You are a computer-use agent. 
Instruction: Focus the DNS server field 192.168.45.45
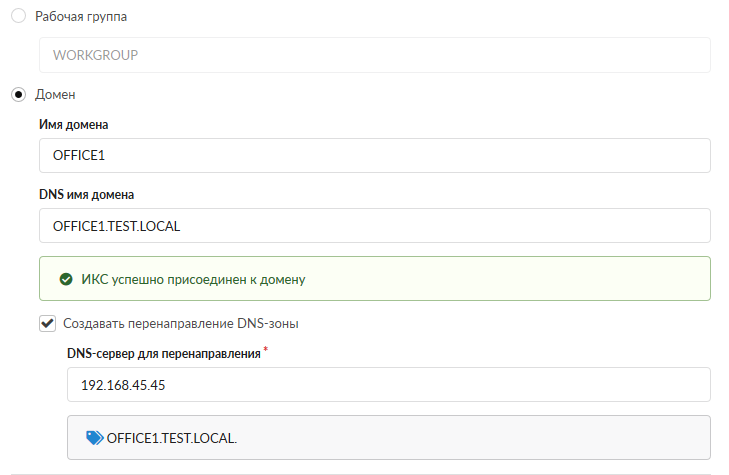click(388, 384)
